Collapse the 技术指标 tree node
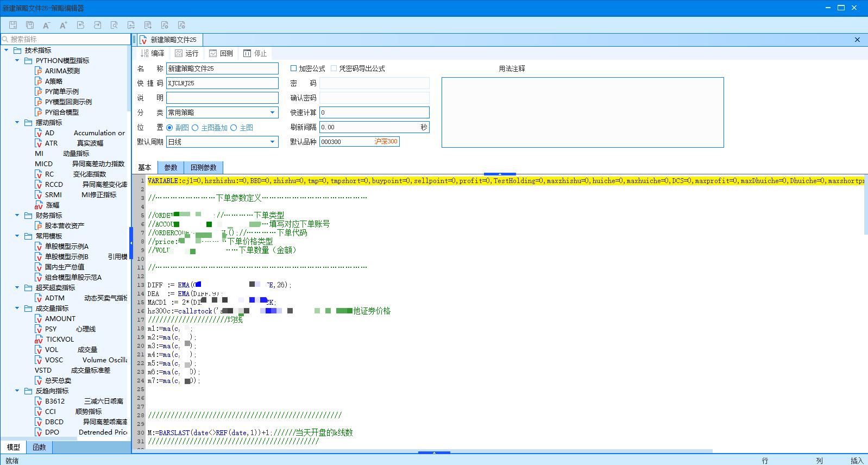Viewport: 868px width, 465px height. click(6, 50)
